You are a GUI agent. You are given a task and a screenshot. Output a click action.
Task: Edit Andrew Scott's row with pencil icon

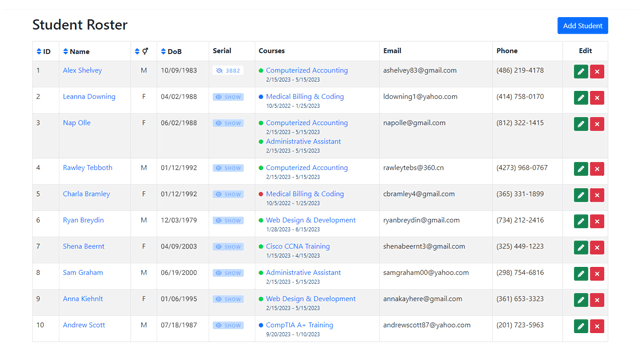click(580, 326)
